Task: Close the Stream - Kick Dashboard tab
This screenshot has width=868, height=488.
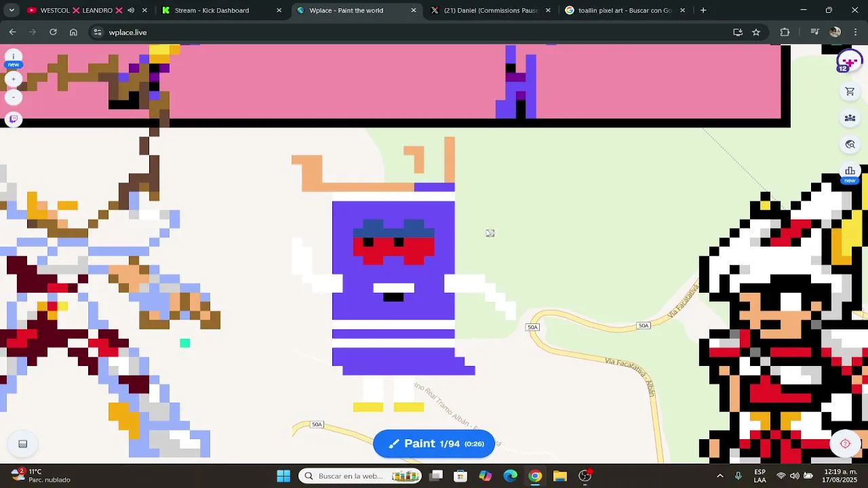Action: click(279, 10)
